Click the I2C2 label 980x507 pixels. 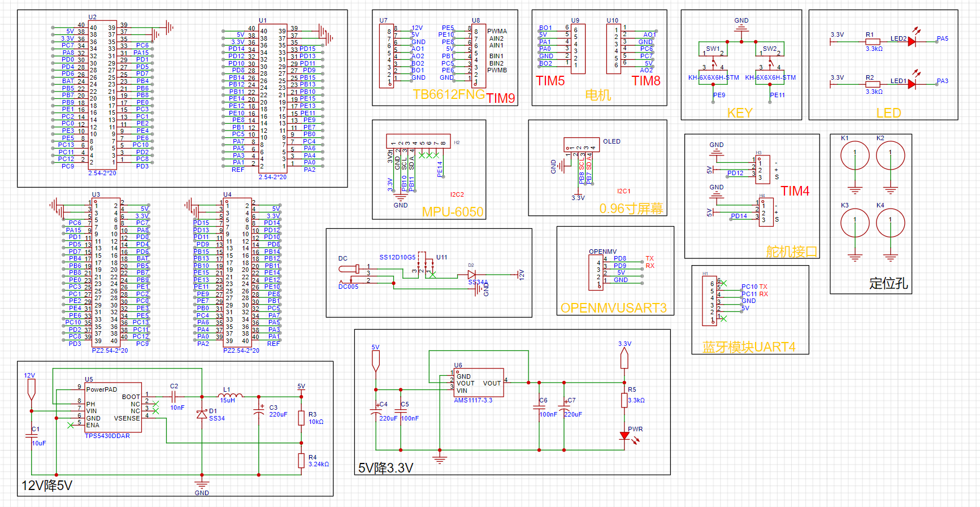click(x=457, y=194)
